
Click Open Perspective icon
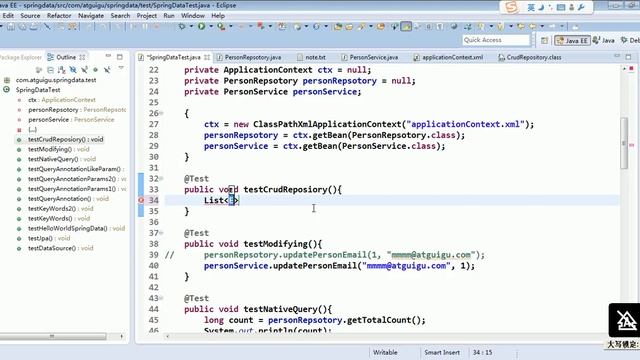pos(544,40)
